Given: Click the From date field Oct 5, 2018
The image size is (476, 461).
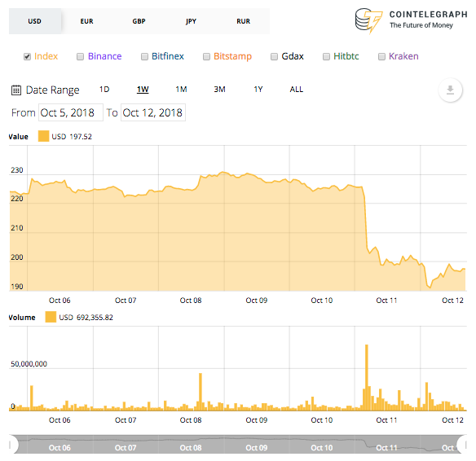Looking at the screenshot, I should click(71, 112).
